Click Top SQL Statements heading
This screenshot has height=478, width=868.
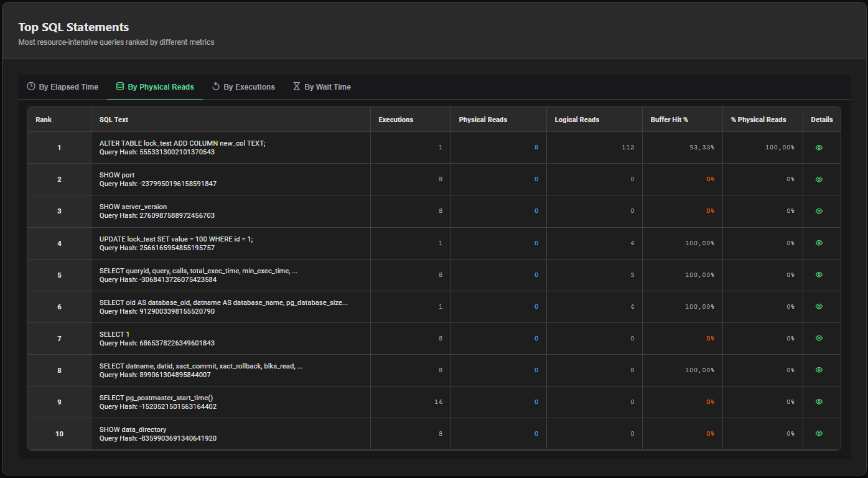[x=73, y=27]
